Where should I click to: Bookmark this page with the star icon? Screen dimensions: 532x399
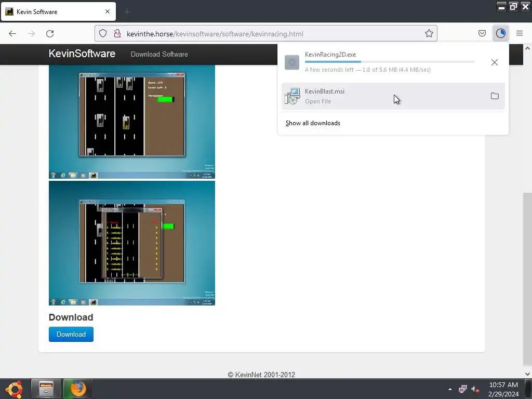coord(429,33)
